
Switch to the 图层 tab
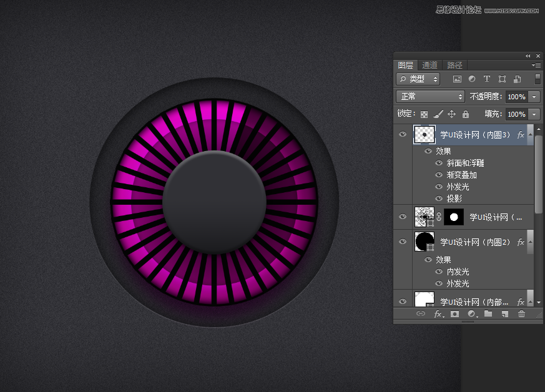pyautogui.click(x=406, y=65)
